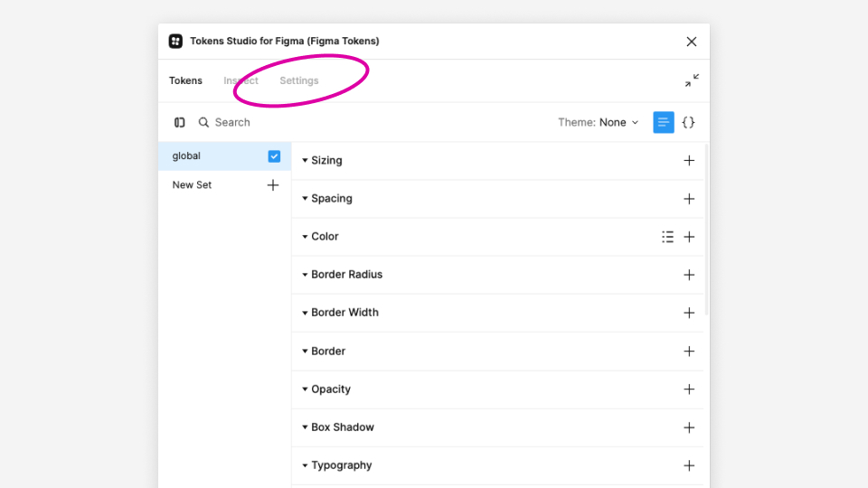This screenshot has height=488, width=868.
Task: Uncheck the global set checkbox
Action: 274,156
